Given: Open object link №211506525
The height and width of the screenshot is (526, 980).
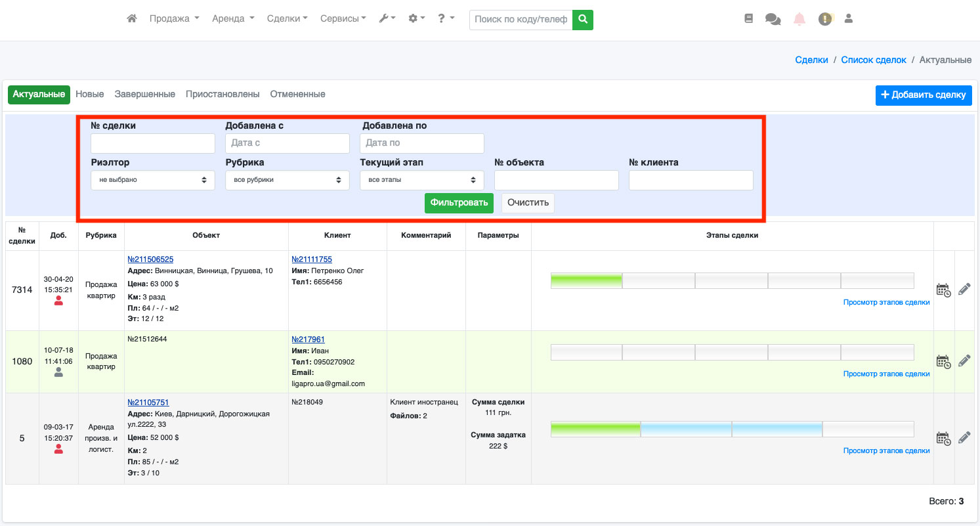Looking at the screenshot, I should [150, 259].
